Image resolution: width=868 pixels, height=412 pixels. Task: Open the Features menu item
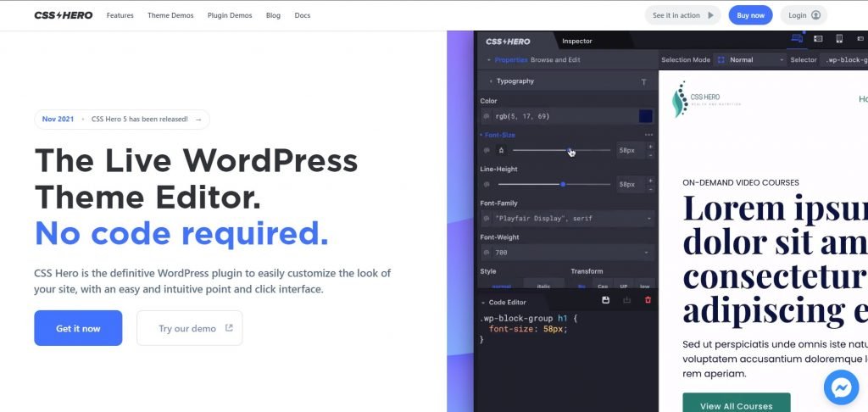tap(120, 15)
